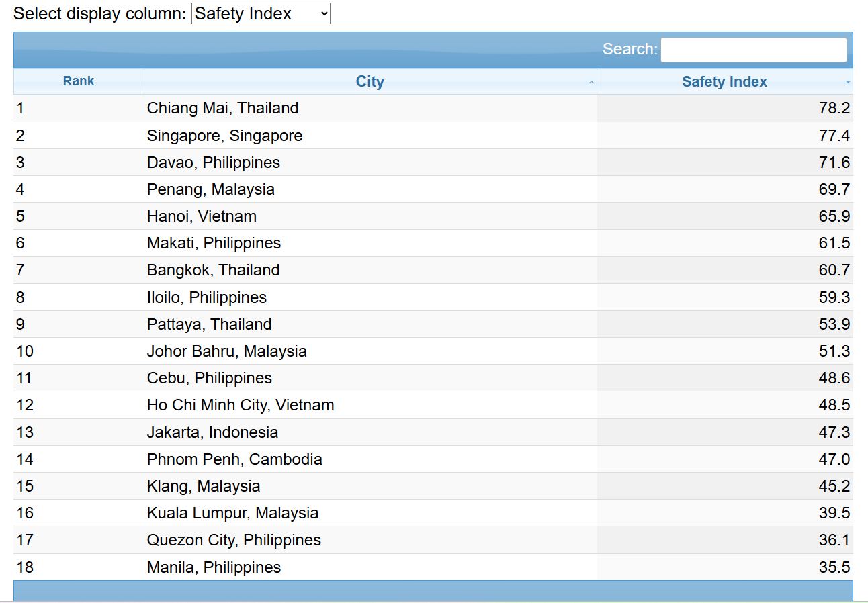Select the Hanoi, Vietnam row
The height and width of the screenshot is (603, 868).
pyautogui.click(x=202, y=216)
